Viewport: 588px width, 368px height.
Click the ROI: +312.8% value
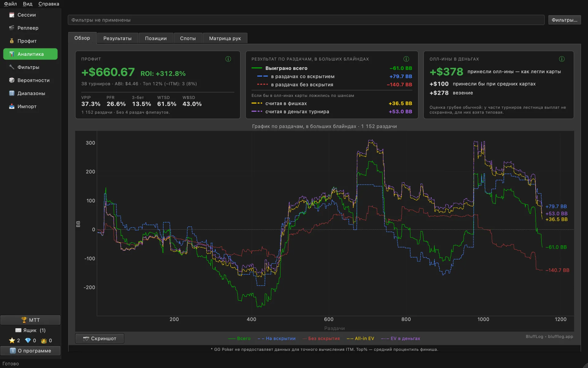coord(163,74)
